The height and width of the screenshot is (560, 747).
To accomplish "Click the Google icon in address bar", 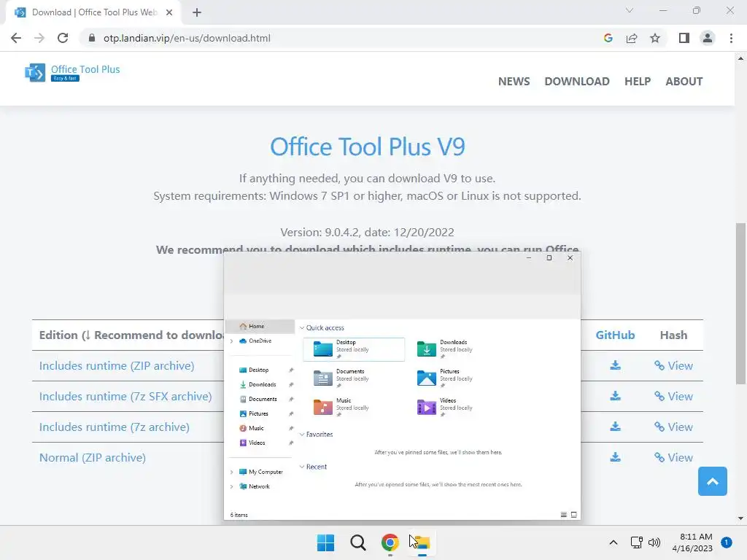I will [608, 38].
